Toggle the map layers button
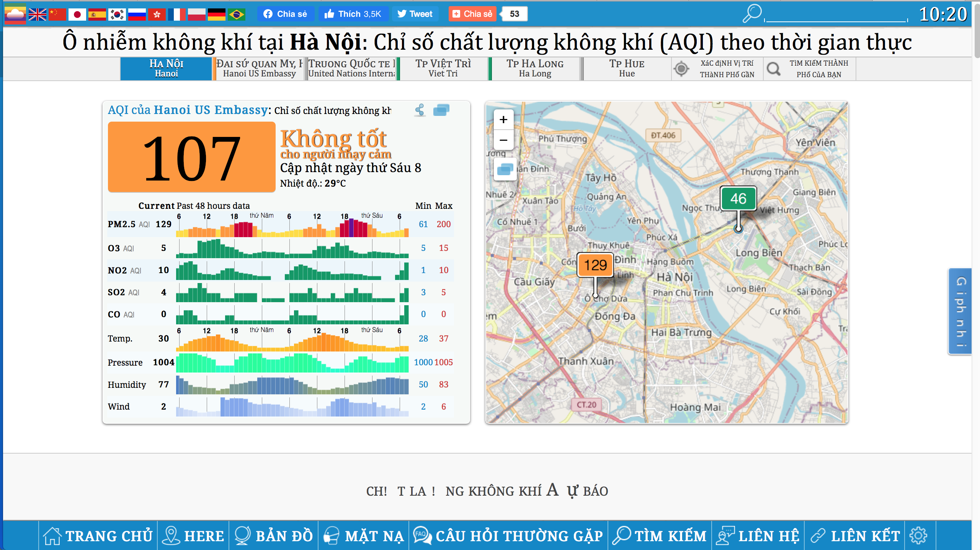Image resolution: width=980 pixels, height=550 pixels. [505, 169]
